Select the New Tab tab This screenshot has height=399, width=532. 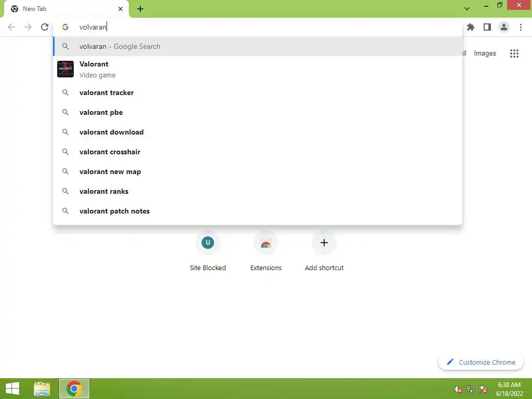[66, 9]
